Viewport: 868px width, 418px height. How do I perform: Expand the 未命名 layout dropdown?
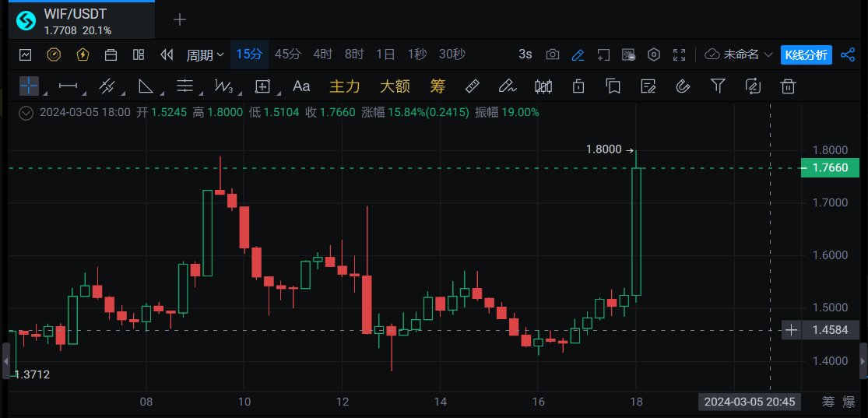tap(739, 54)
